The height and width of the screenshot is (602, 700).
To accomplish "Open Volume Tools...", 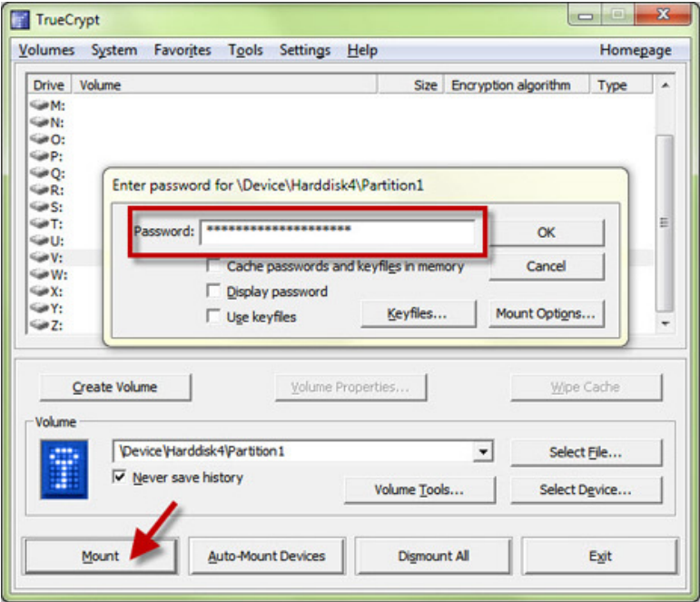I will [419, 490].
